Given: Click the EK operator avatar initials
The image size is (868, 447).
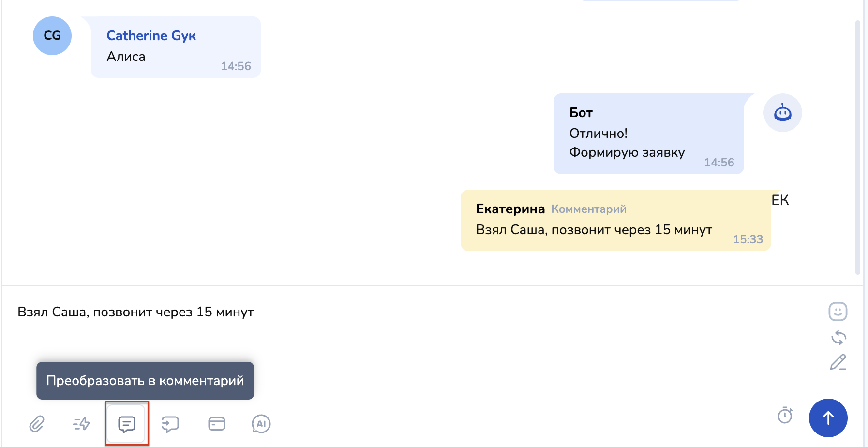Looking at the screenshot, I should coord(780,200).
